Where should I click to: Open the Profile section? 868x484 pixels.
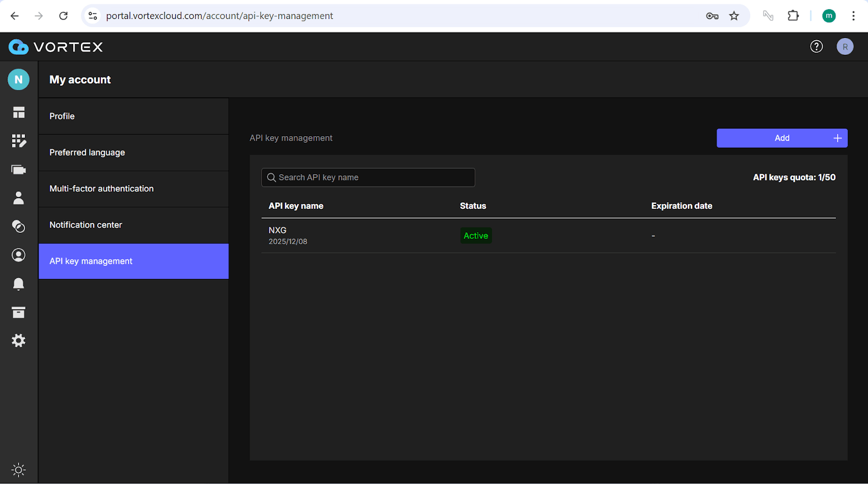[133, 116]
